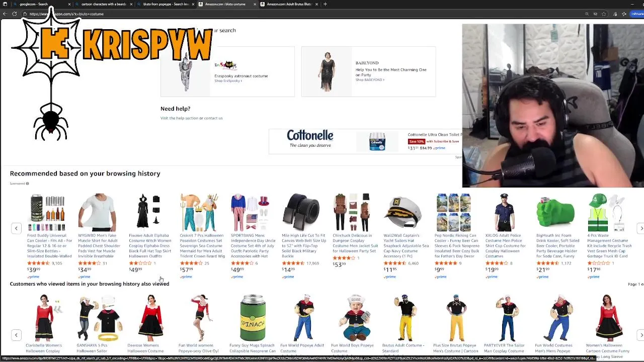This screenshot has width=644, height=362.
Task: Close the 'Amazon.com : bluto costume' tab
Action: 255,4
